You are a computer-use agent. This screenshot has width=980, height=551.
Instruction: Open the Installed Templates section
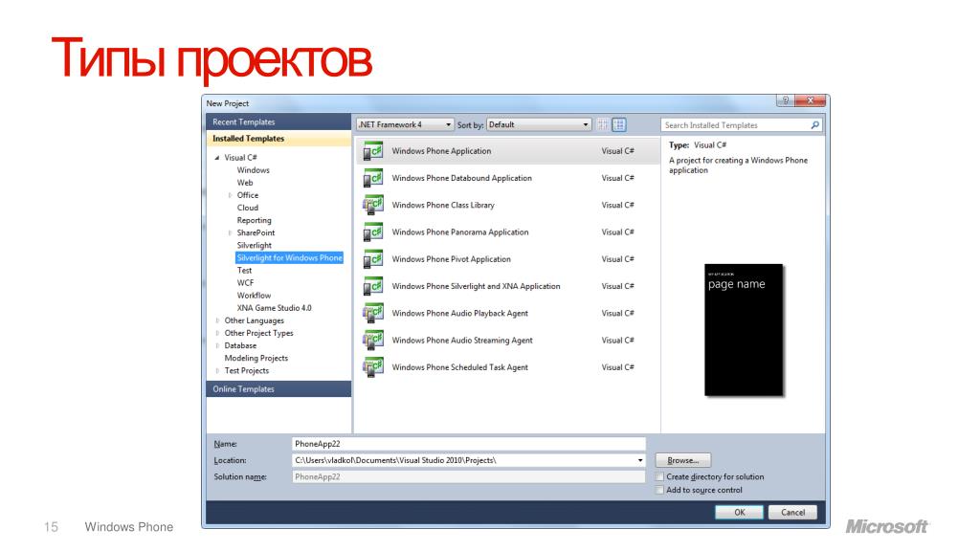pos(278,139)
